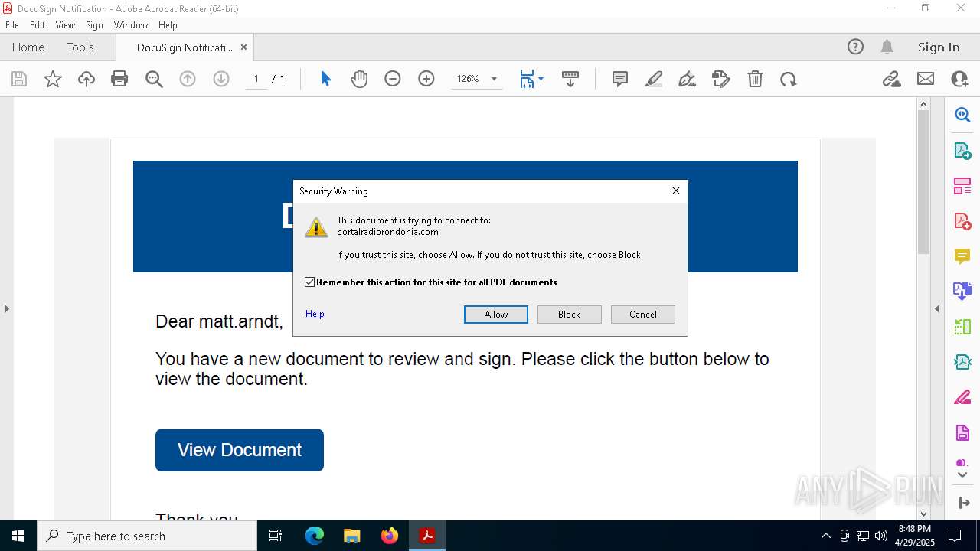Viewport: 980px width, 551px height.
Task: Open the Export PDF side tool
Action: (x=962, y=150)
